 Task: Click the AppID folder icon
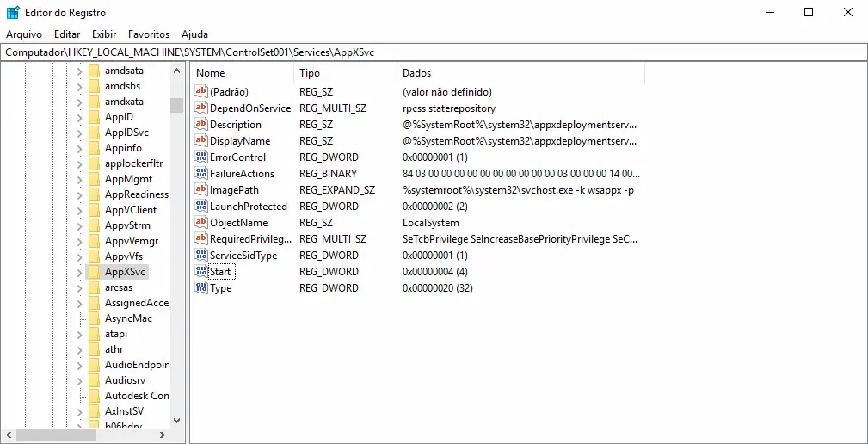point(94,117)
